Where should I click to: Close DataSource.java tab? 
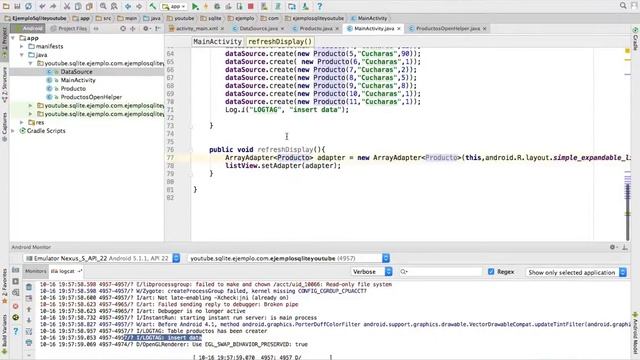pyautogui.click(x=282, y=29)
